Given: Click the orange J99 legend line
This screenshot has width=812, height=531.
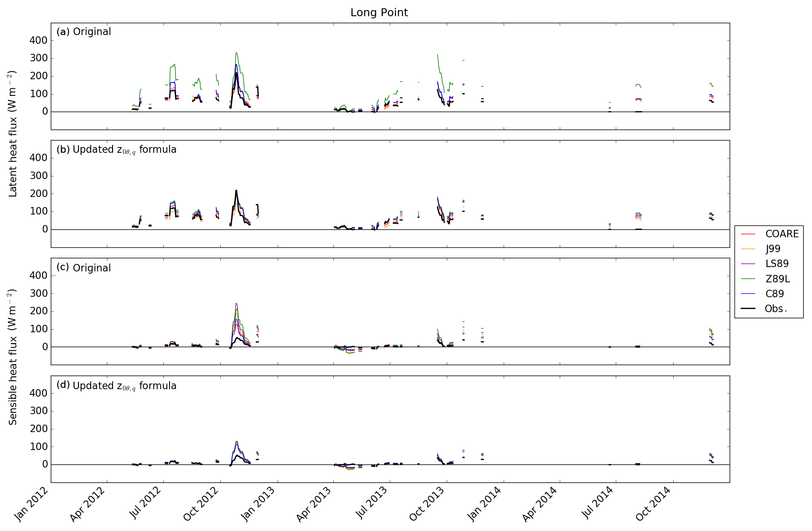Looking at the screenshot, I should (x=748, y=249).
